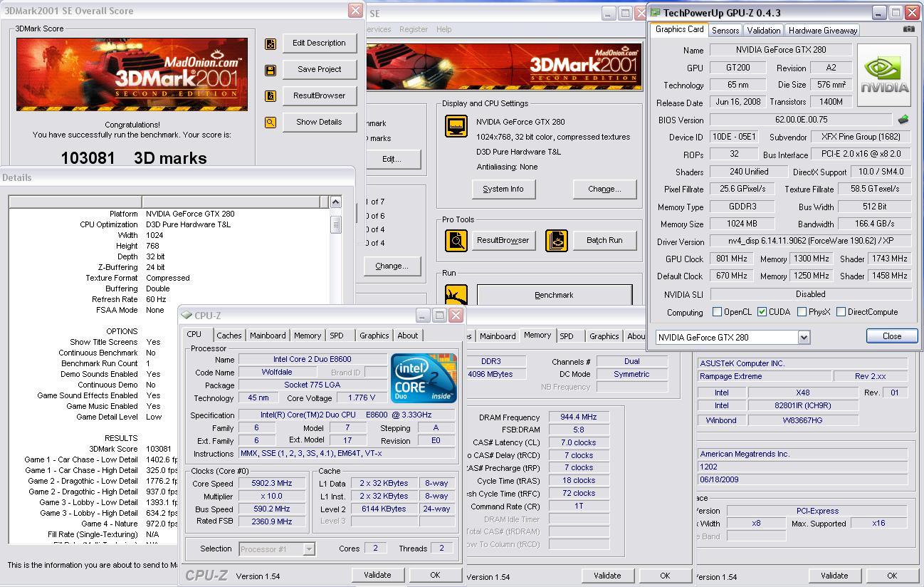Open the Hardware Giveaway tab in GPU-Z
The height and width of the screenshot is (587, 924).
(823, 30)
